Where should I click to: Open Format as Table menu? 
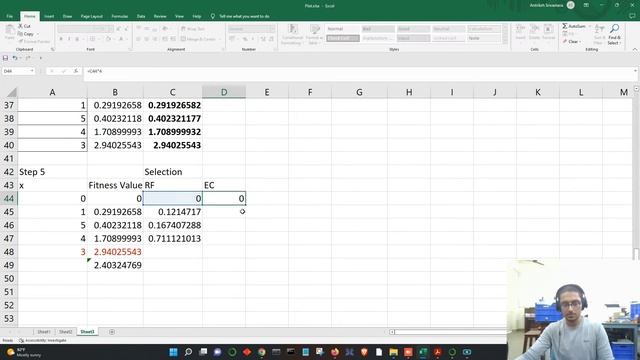(x=315, y=34)
